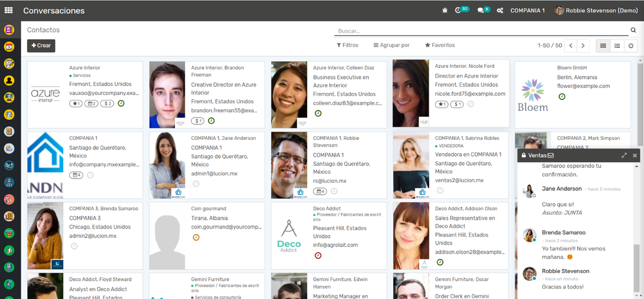The image size is (644, 299).
Task: Open the COMPANIA 3, Brenda Samaroo card title
Action: click(104, 209)
